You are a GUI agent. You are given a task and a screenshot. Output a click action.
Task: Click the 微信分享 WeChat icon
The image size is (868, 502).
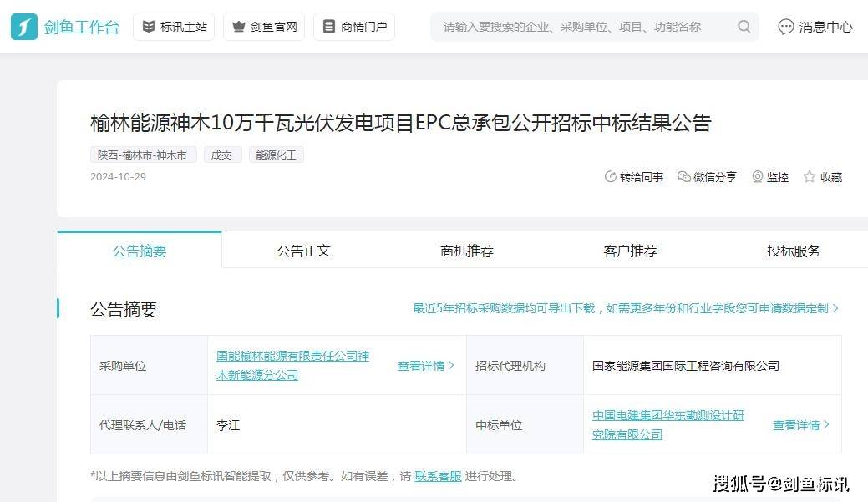683,177
